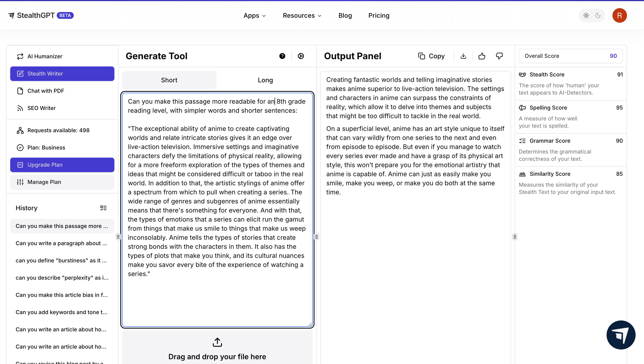Download the output text
This screenshot has height=364, width=644.
click(x=463, y=56)
